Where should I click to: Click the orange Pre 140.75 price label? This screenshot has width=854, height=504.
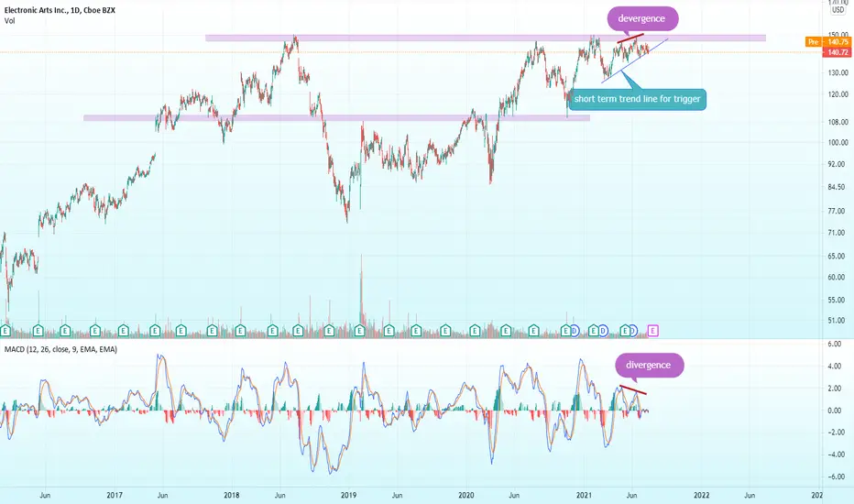point(827,42)
